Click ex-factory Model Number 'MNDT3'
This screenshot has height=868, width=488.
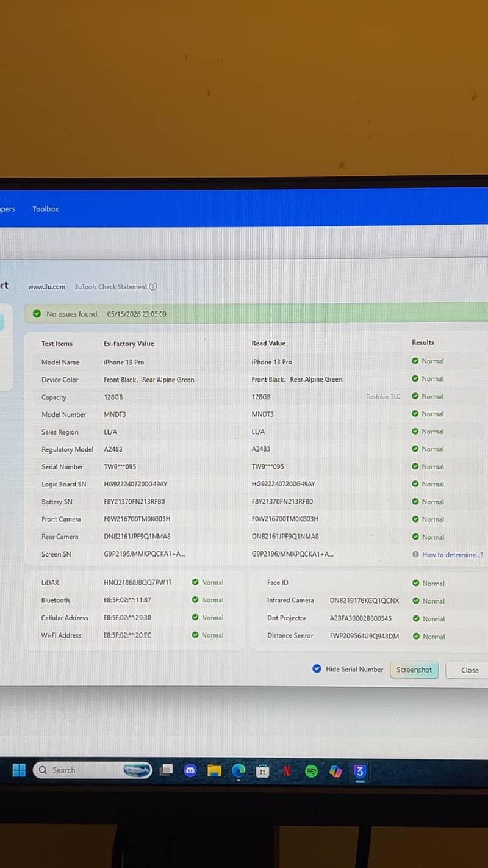(115, 414)
